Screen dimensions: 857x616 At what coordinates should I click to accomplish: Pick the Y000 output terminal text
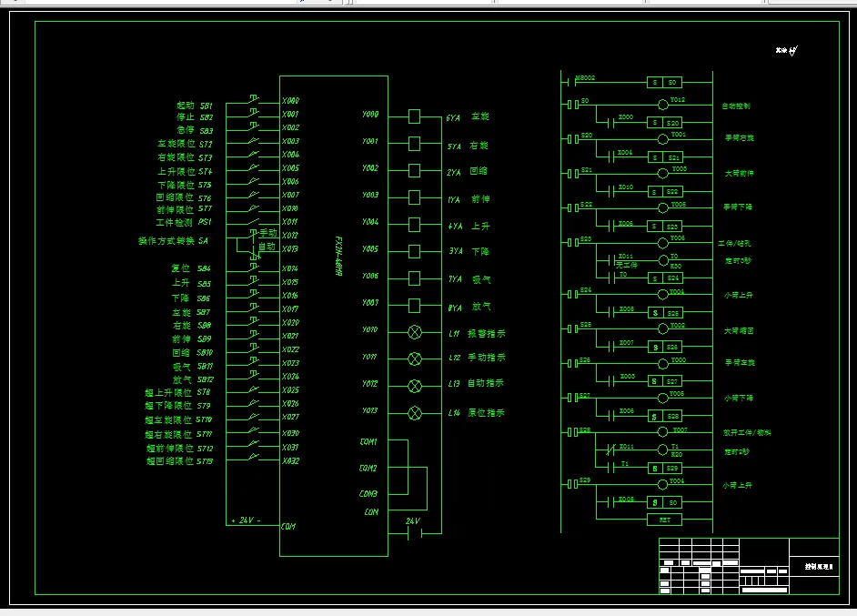coord(370,115)
